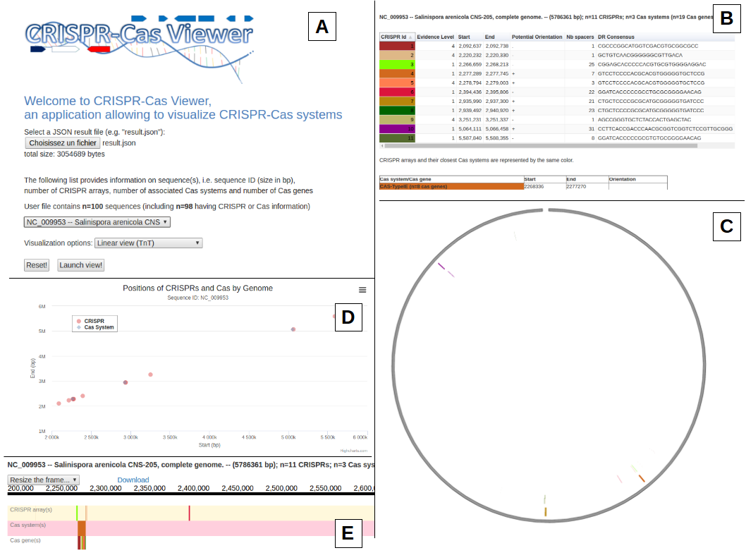Select a CRISPR data point near 5M in scatter plot
Image resolution: width=746 pixels, height=560 pixels.
click(293, 329)
